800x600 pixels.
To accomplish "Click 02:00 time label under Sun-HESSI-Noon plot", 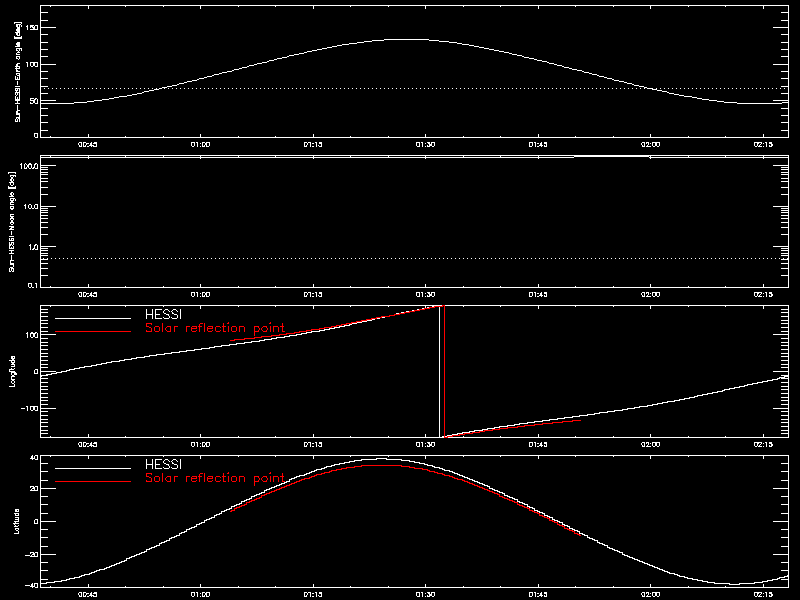I will (x=651, y=294).
